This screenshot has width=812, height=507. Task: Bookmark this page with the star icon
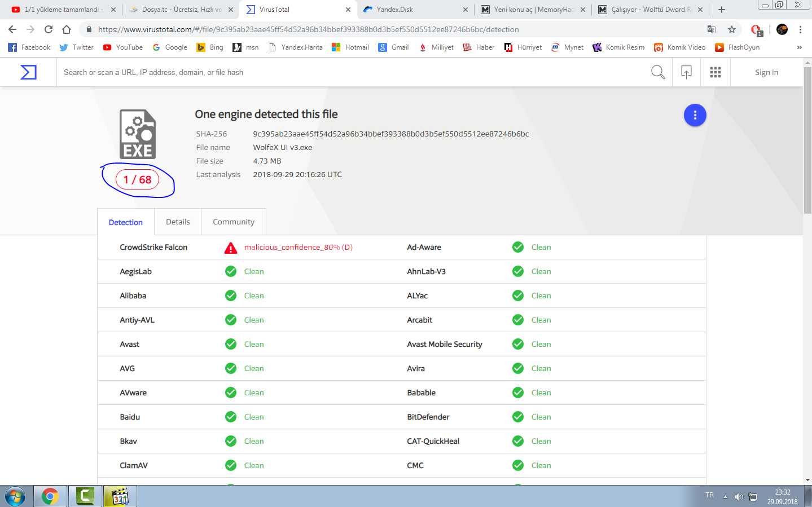pos(732,29)
